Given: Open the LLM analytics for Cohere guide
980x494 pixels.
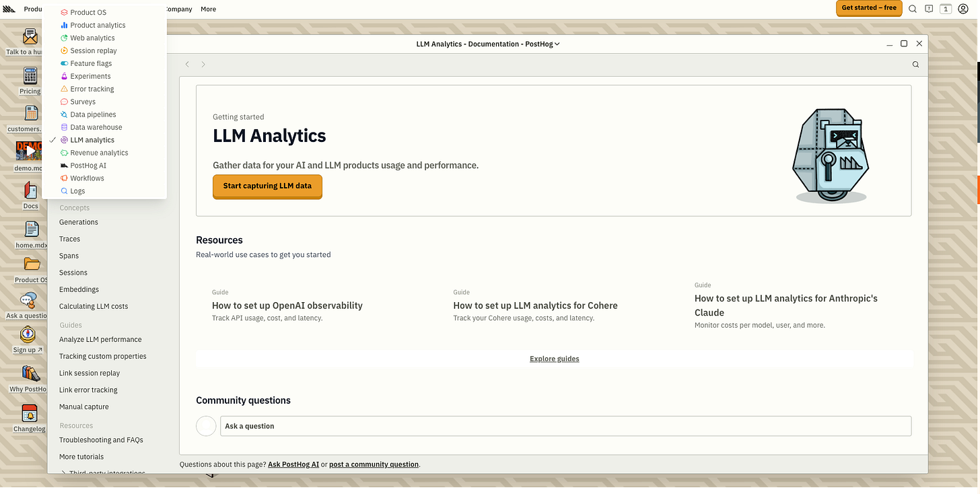Looking at the screenshot, I should [x=535, y=306].
